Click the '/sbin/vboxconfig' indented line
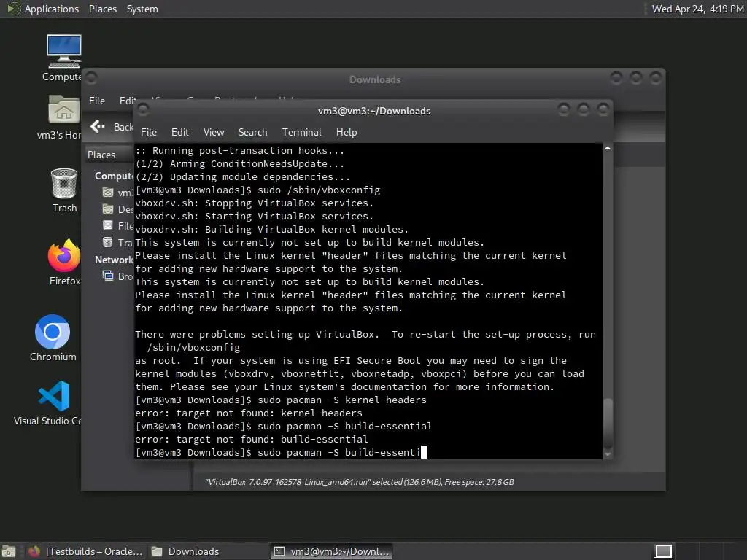Screen dimensions: 747x560 click(193, 347)
